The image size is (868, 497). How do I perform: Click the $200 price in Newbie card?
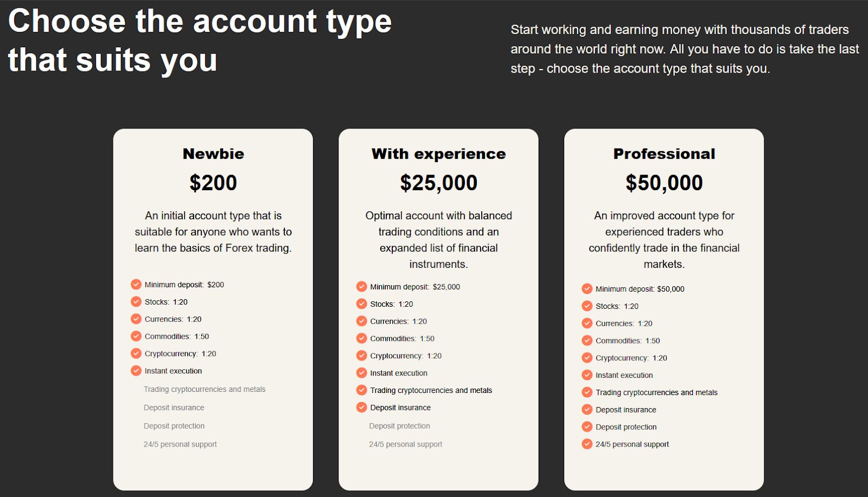[213, 183]
